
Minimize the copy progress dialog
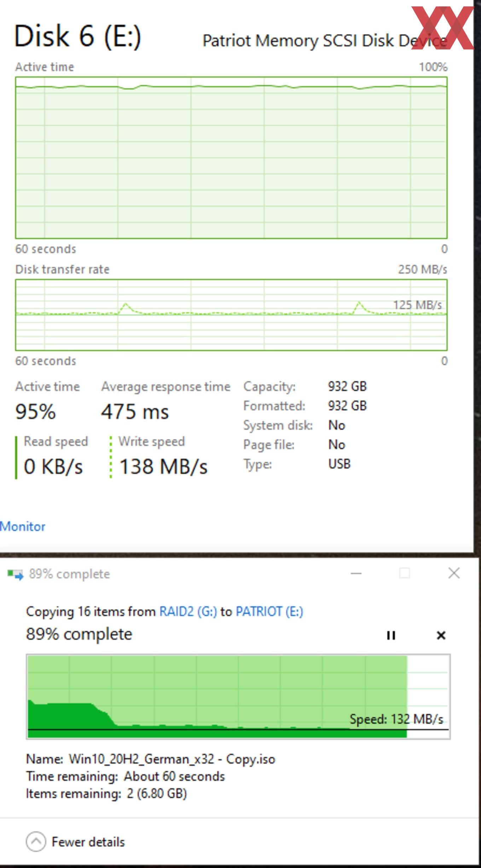(356, 573)
